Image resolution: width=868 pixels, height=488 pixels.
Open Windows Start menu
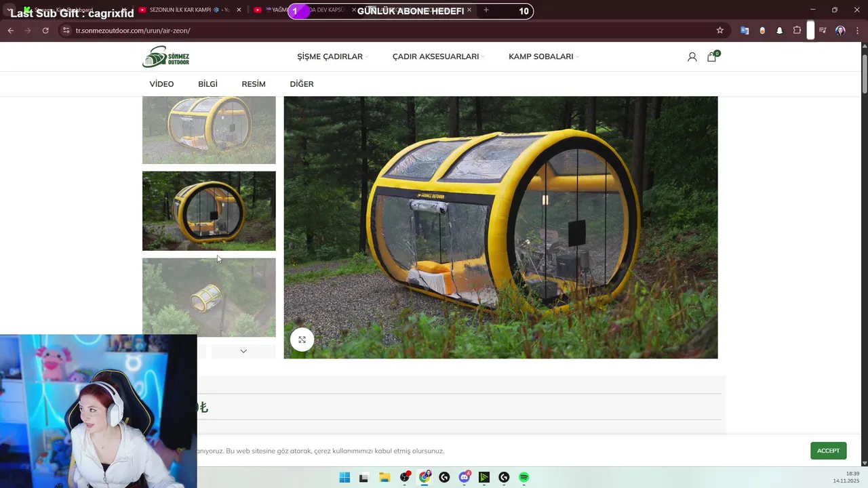(344, 477)
